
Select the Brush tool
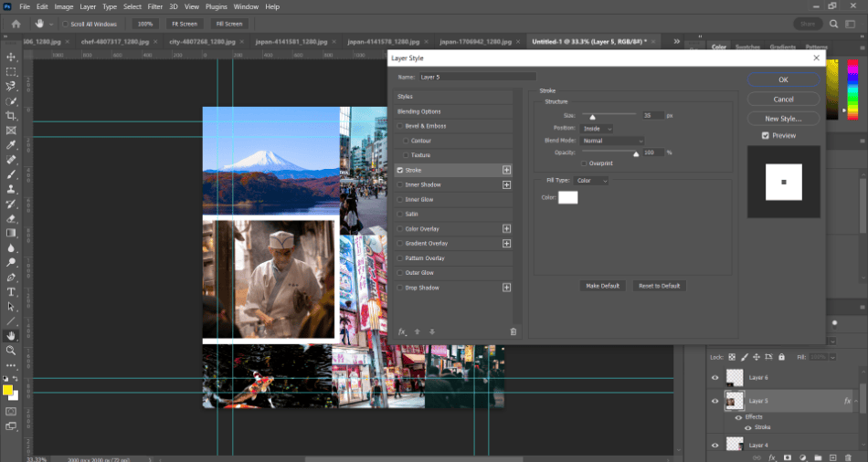tap(11, 174)
